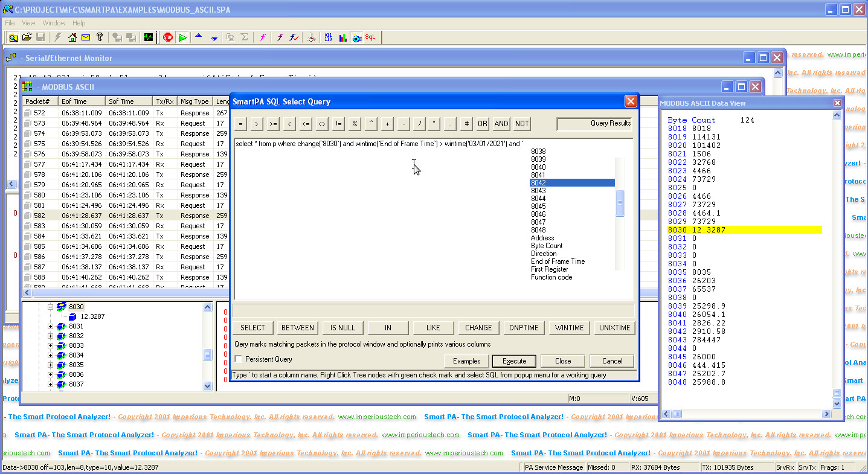The image size is (868, 474).
Task: Click the Packet# column header
Action: (40, 101)
